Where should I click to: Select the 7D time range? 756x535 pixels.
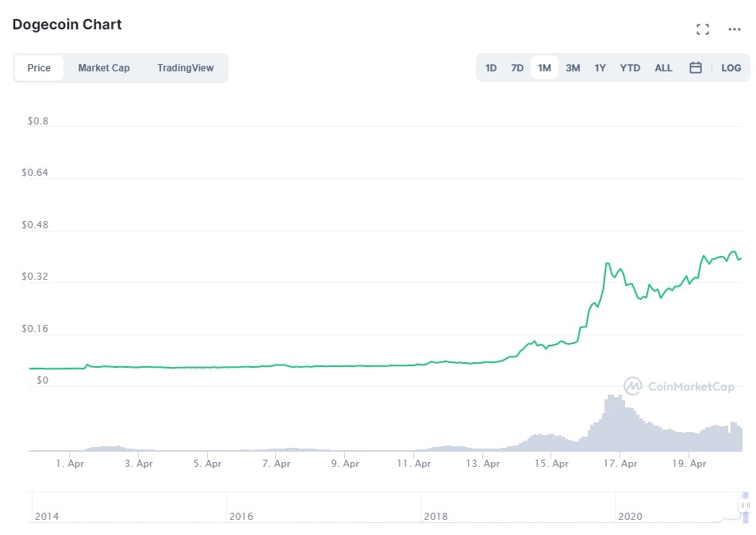[x=517, y=68]
